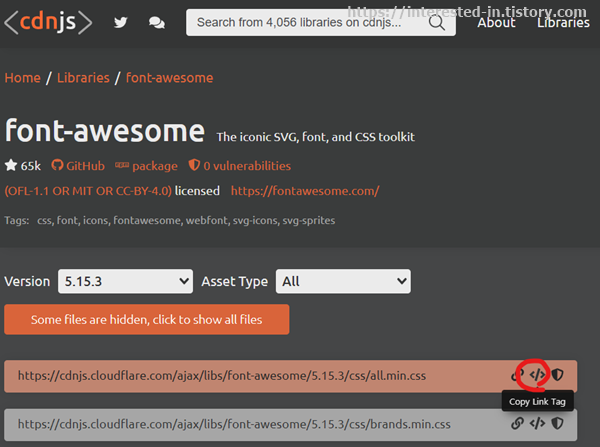Go to the About page
600x447 pixels.
click(x=496, y=23)
